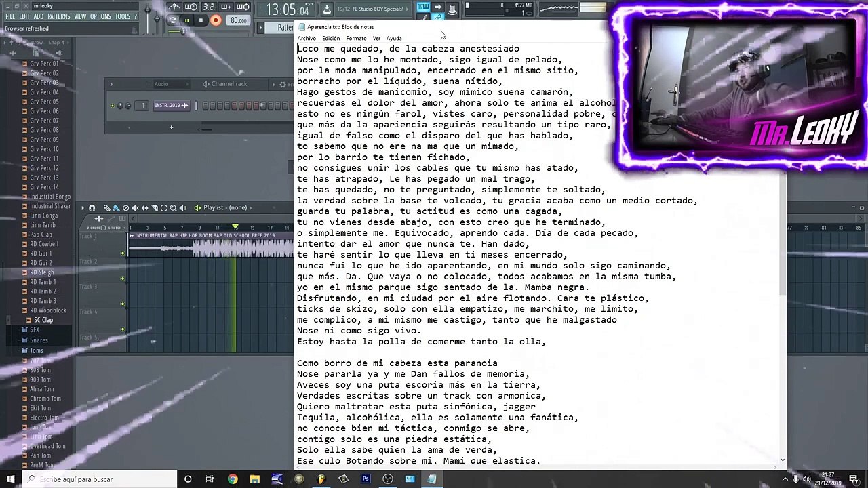
Task: Open the FL Studio news download icon
Action: (x=327, y=9)
